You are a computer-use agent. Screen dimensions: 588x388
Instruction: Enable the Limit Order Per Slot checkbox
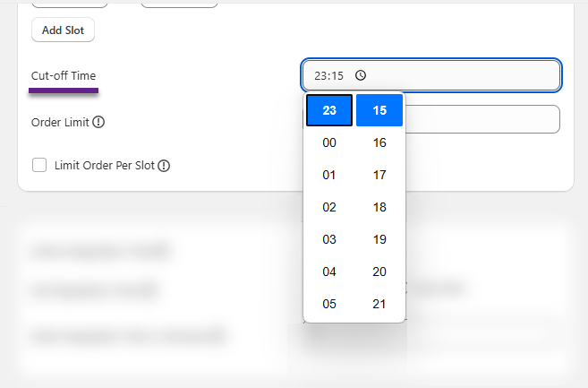click(x=39, y=165)
